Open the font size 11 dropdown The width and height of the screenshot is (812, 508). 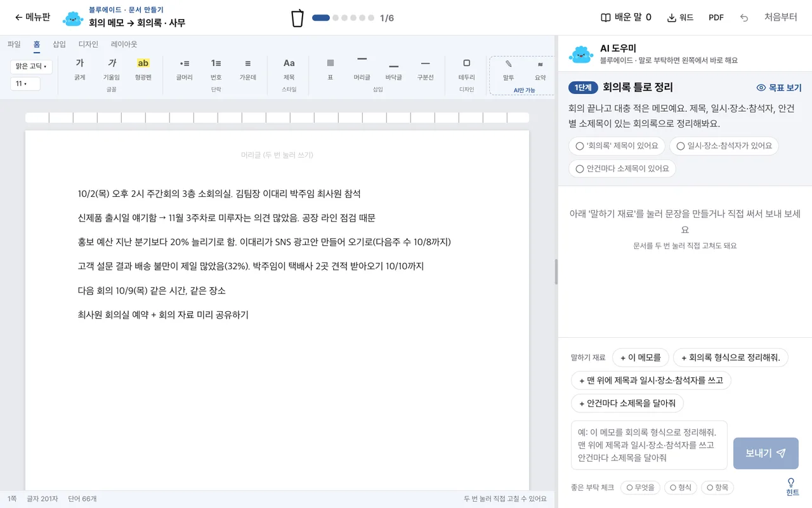pyautogui.click(x=25, y=84)
